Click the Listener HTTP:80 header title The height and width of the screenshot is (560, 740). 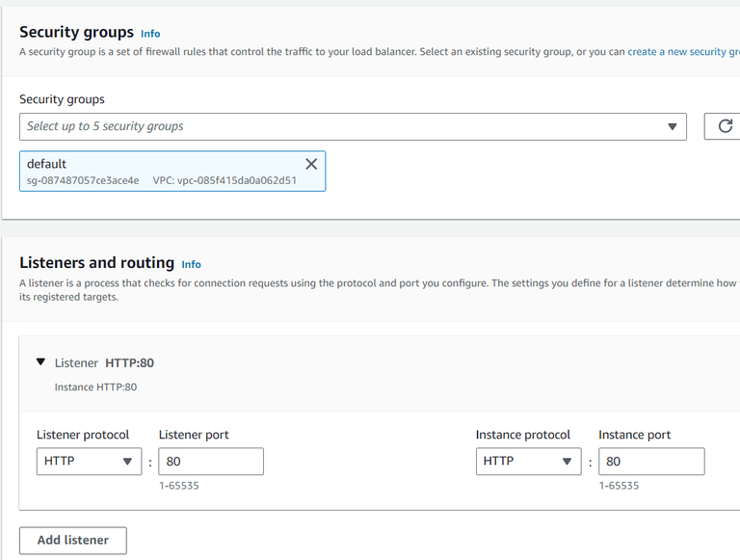click(x=104, y=363)
